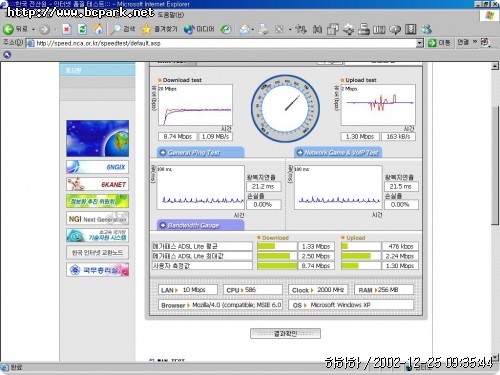
Task: Click the toolbar icon right of Edit dropdown
Action: pos(301,29)
